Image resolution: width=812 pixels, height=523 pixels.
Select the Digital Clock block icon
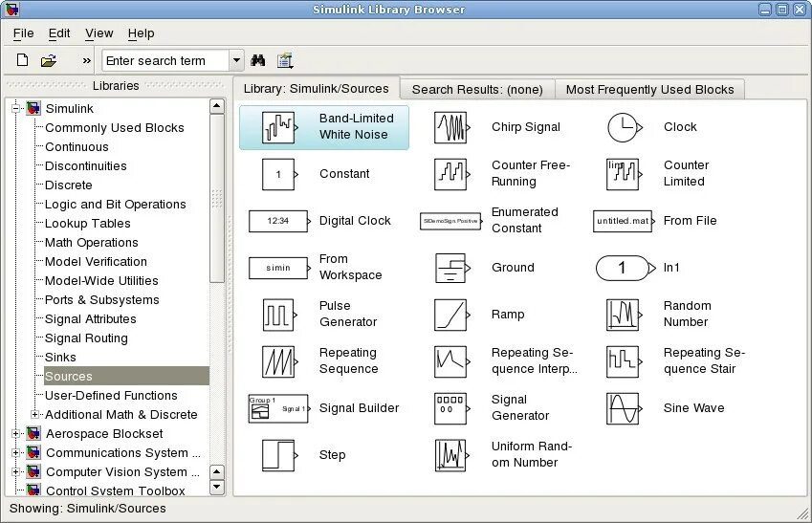[279, 221]
